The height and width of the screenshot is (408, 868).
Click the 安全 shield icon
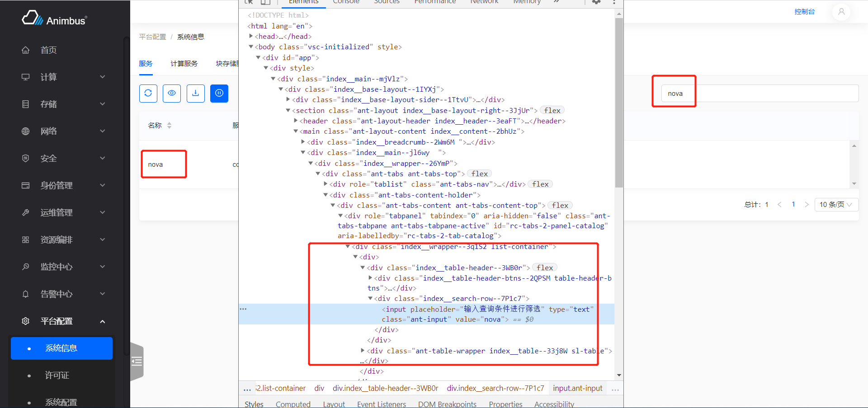pos(26,159)
